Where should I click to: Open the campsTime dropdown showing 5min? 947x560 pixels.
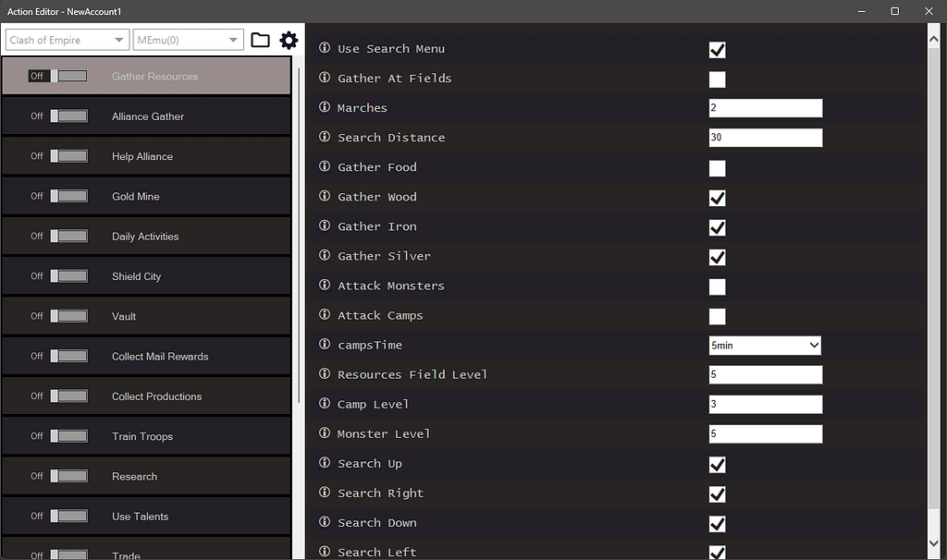point(765,345)
